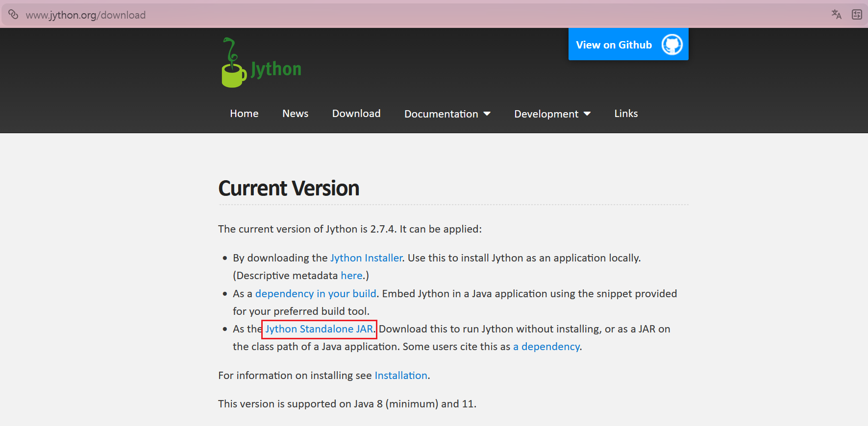Image resolution: width=868 pixels, height=426 pixels.
Task: Open the News page
Action: click(295, 114)
